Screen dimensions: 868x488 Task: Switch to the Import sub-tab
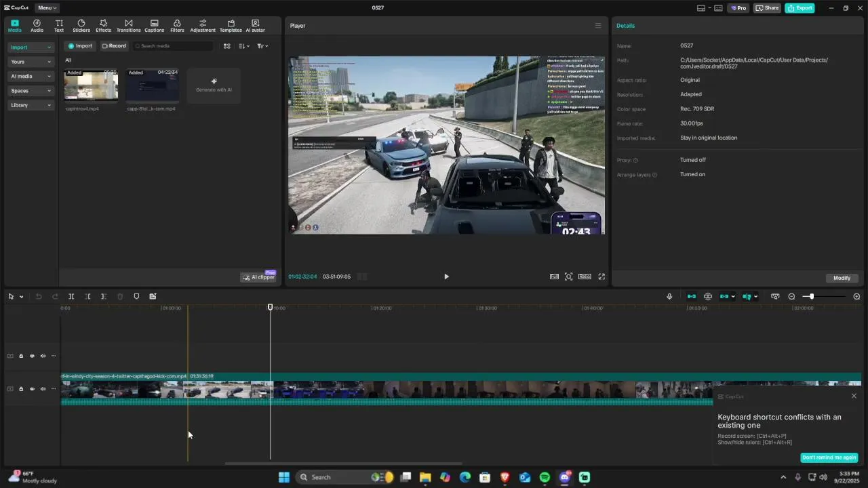[79, 46]
